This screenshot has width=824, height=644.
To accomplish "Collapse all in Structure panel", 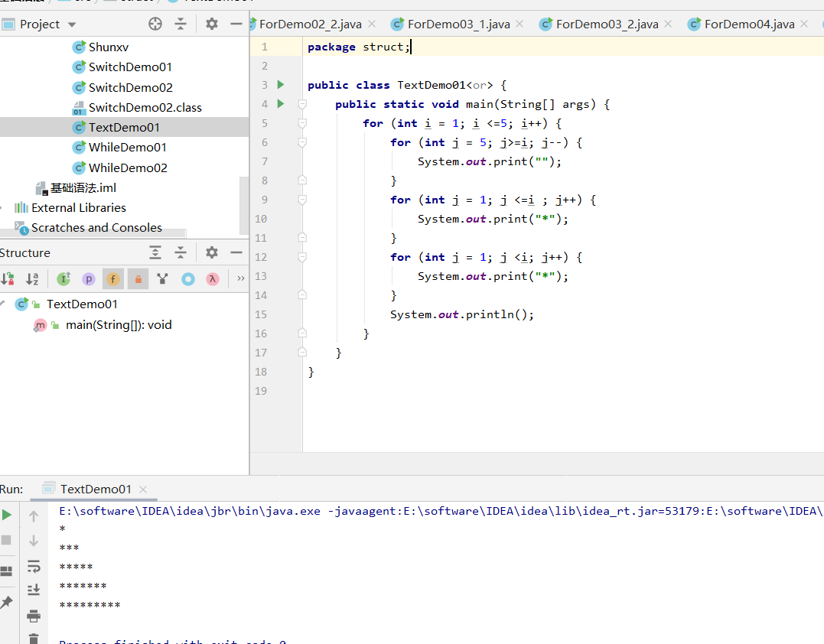I will tap(181, 252).
